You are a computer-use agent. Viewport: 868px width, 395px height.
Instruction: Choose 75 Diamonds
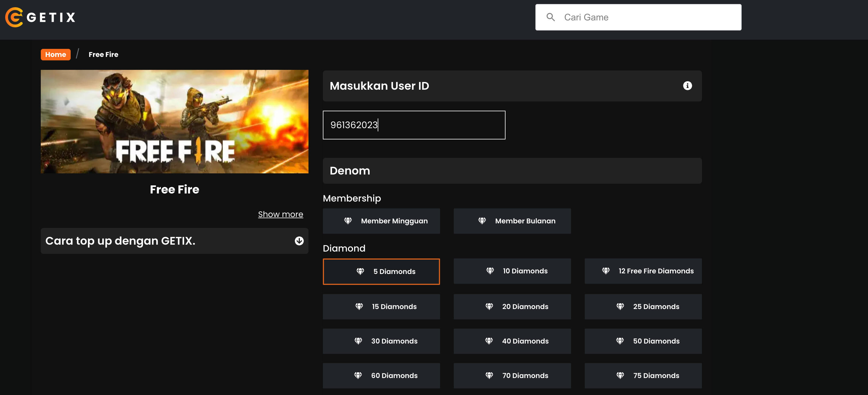pos(643,375)
